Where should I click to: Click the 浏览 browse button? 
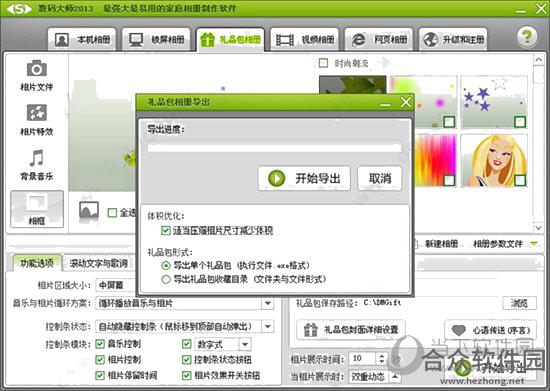[519, 303]
